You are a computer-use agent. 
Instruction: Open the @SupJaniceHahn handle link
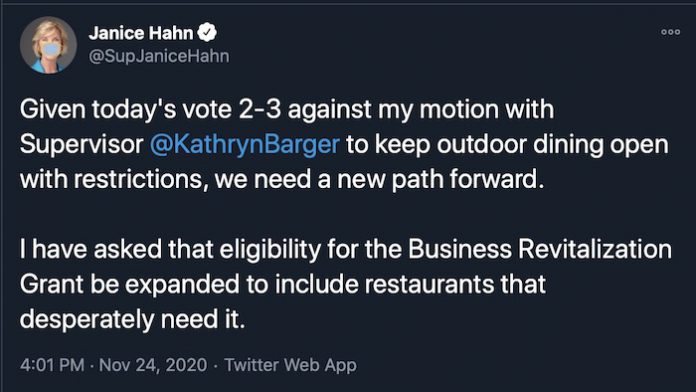[x=159, y=56]
